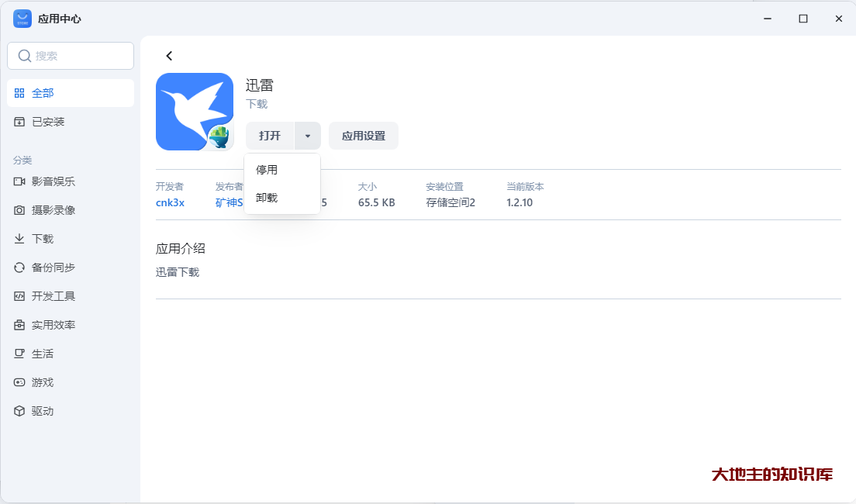Choose 卸载 from the dropdown menu

pyautogui.click(x=281, y=198)
